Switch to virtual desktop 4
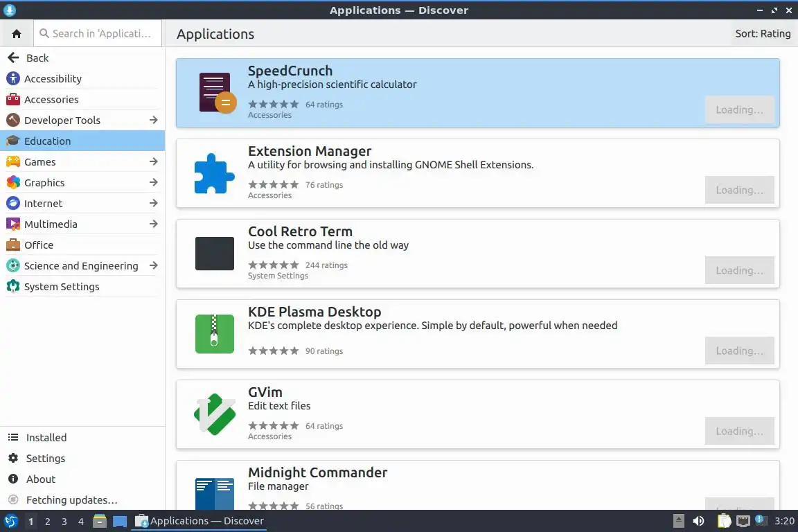This screenshot has height=532, width=798. (x=81, y=522)
